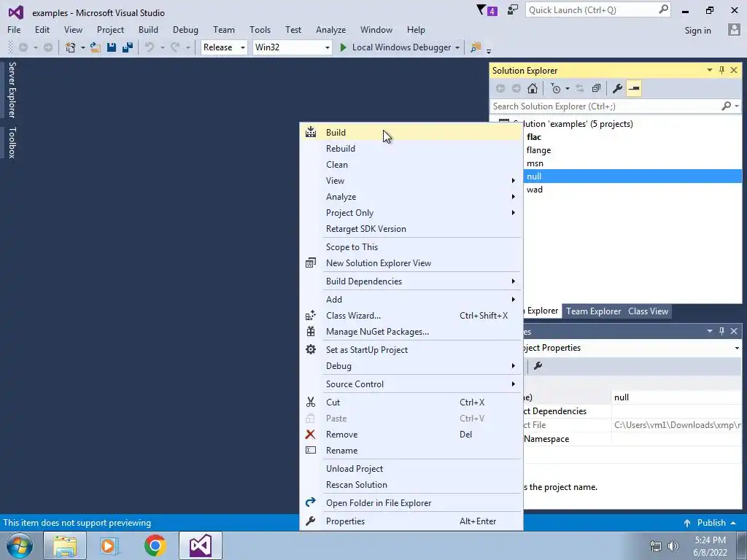Select bold flac project in tree
The image size is (747, 560).
533,136
